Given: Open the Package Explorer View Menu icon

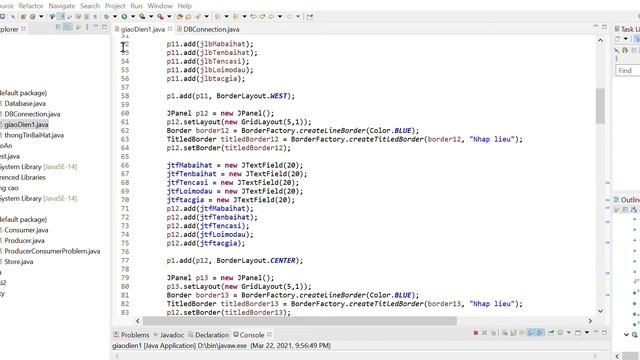Looking at the screenshot, I should (87, 27).
